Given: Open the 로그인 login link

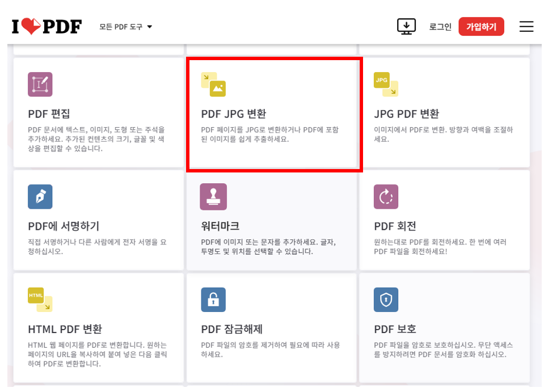Looking at the screenshot, I should 440,26.
